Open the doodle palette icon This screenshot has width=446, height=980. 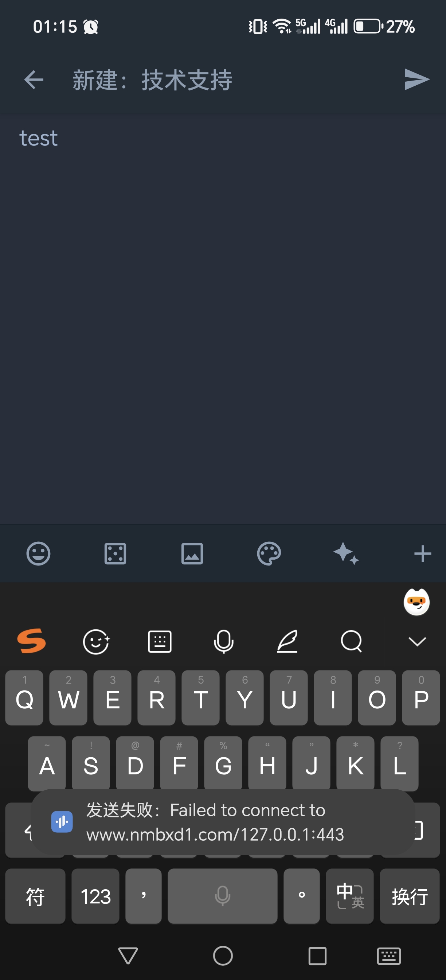click(x=269, y=553)
